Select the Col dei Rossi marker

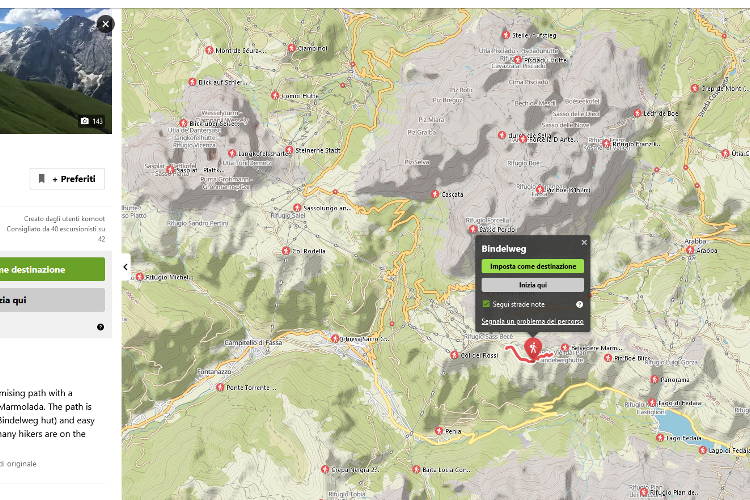454,355
